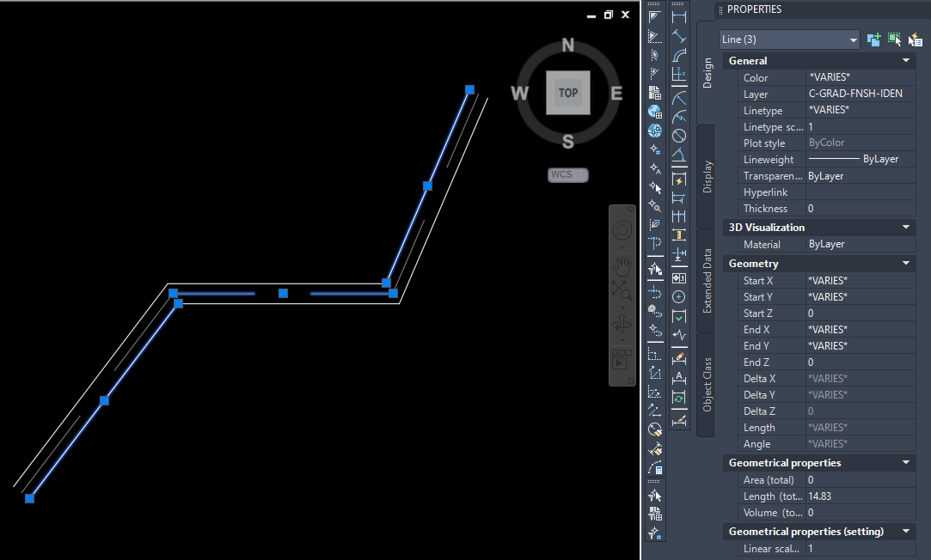Image resolution: width=931 pixels, height=560 pixels.
Task: Select the Baseline dimension tool
Action: tap(678, 198)
